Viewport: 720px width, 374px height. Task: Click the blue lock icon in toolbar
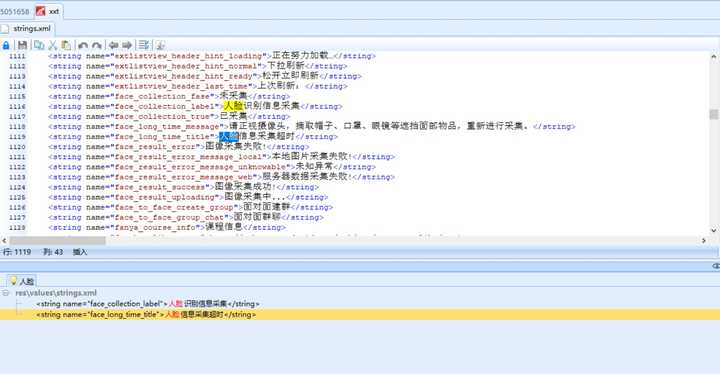coord(6,45)
